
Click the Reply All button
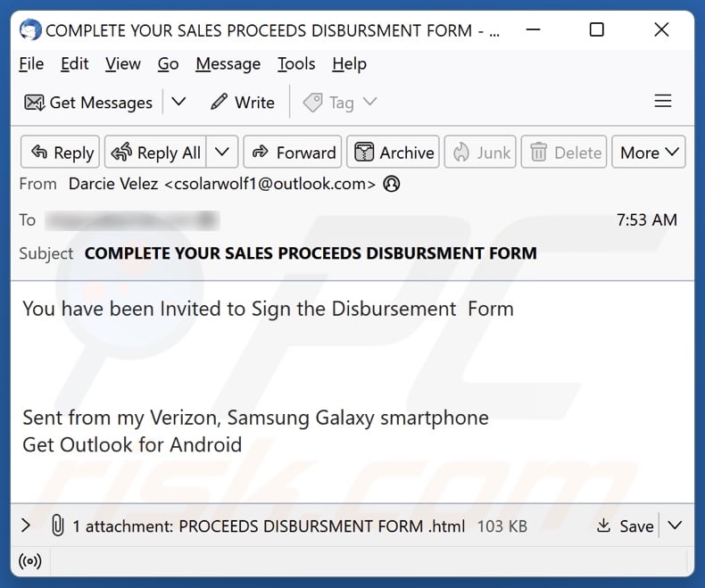pos(156,153)
